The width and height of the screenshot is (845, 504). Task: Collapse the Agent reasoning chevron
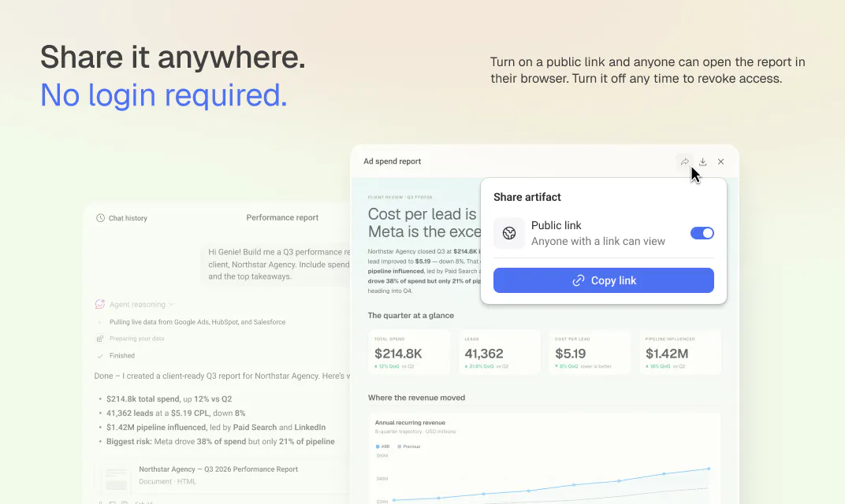click(x=171, y=304)
